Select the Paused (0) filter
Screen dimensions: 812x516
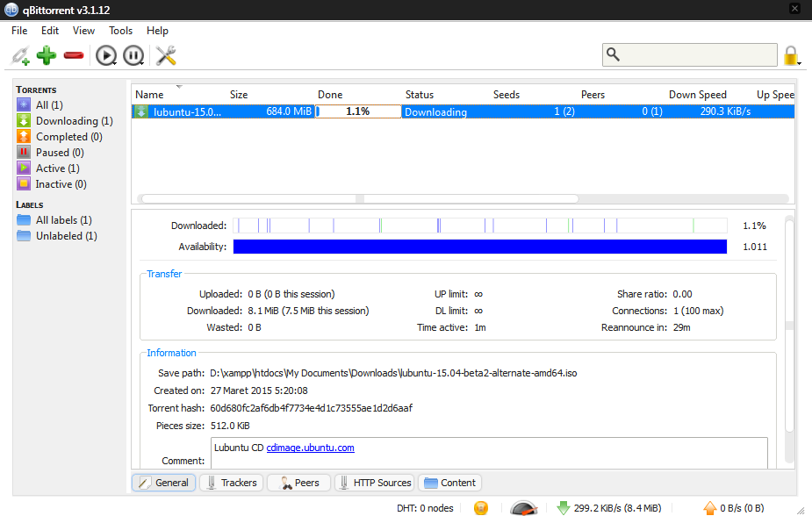(x=60, y=152)
